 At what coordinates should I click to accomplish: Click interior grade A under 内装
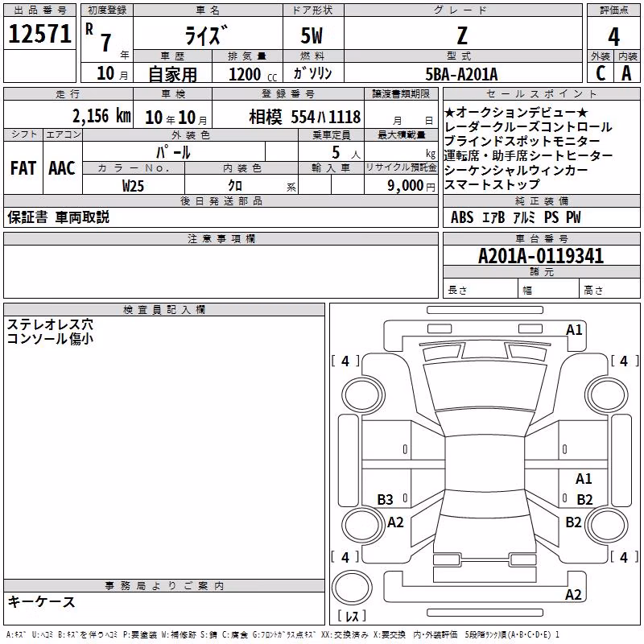click(626, 73)
